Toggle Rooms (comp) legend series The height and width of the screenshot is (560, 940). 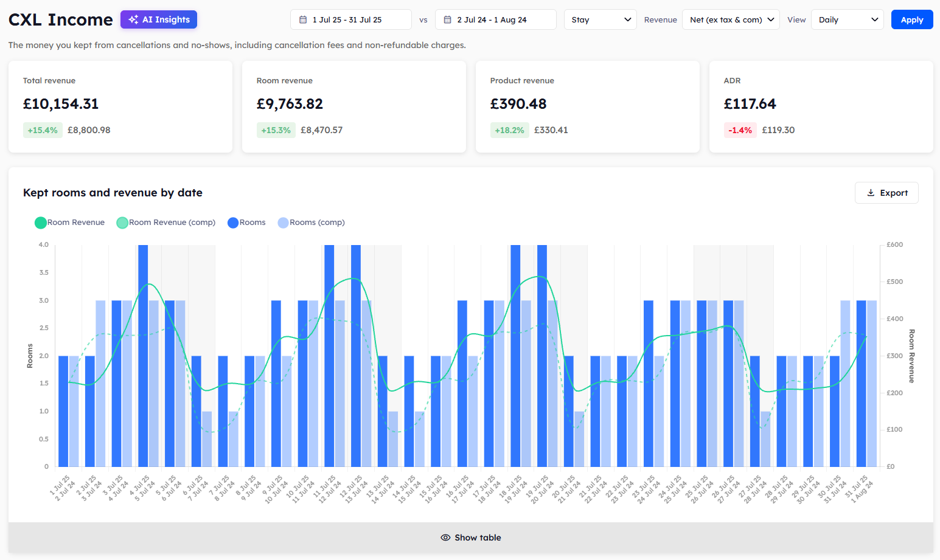311,223
